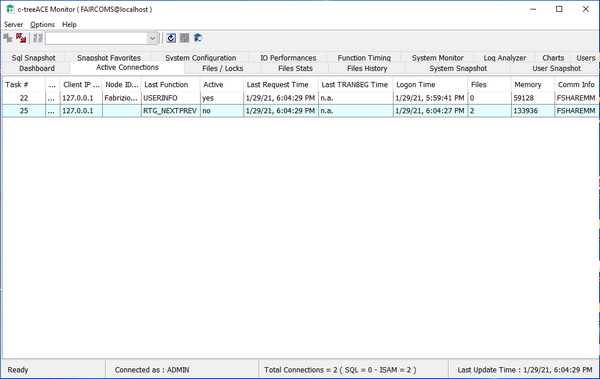This screenshot has height=379, width=600.
Task: Switch to the Sql Snapshot tab
Action: pyautogui.click(x=33, y=58)
